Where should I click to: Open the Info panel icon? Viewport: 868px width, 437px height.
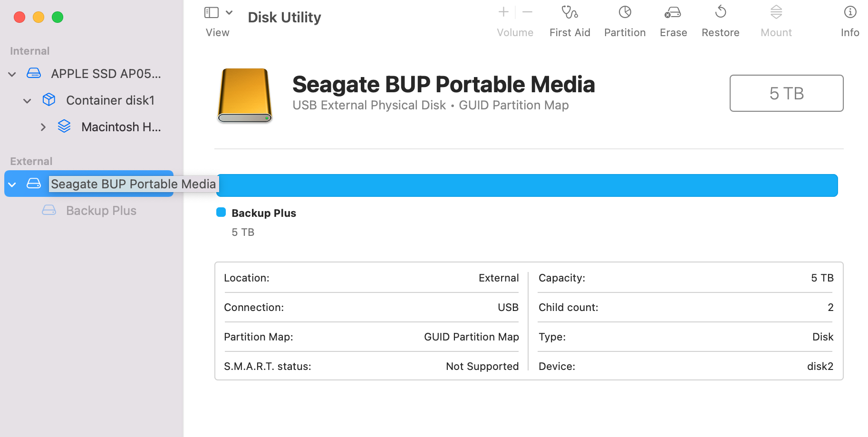point(850,12)
